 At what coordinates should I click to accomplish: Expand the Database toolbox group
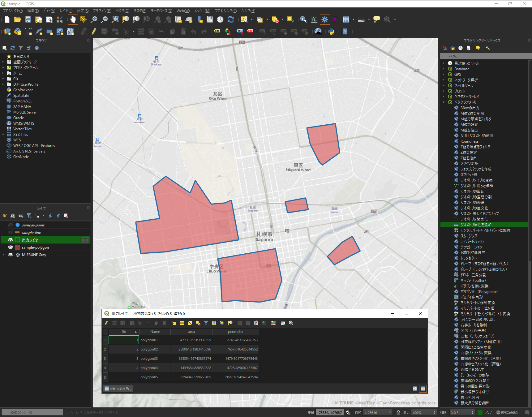pos(444,69)
